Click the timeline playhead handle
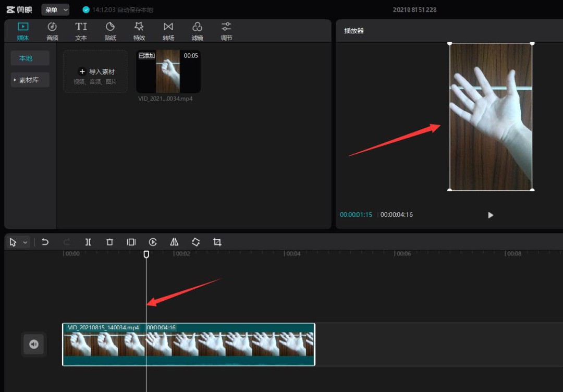The height and width of the screenshot is (392, 563). (146, 254)
